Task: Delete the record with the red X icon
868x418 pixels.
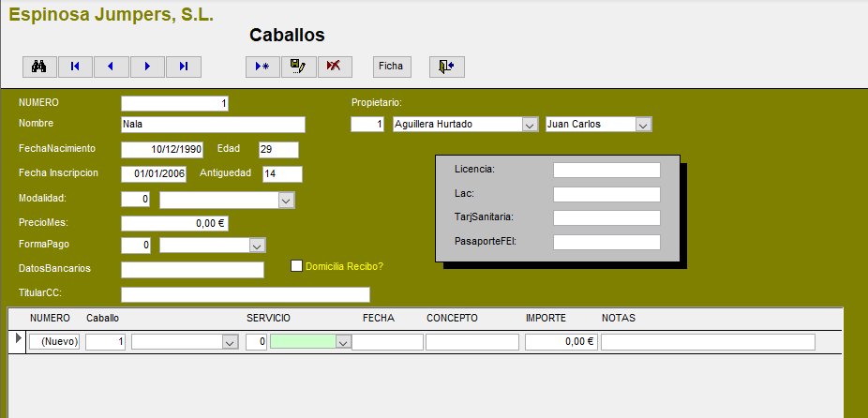Action: [x=334, y=67]
